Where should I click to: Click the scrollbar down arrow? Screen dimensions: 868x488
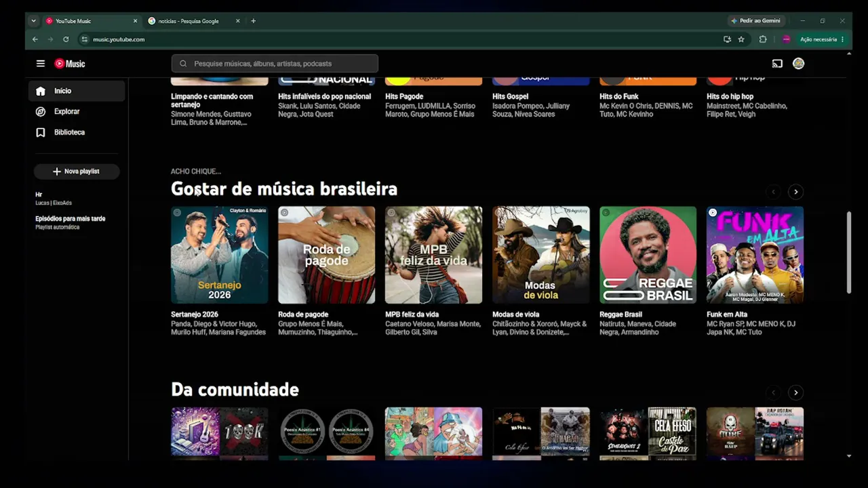(849, 456)
